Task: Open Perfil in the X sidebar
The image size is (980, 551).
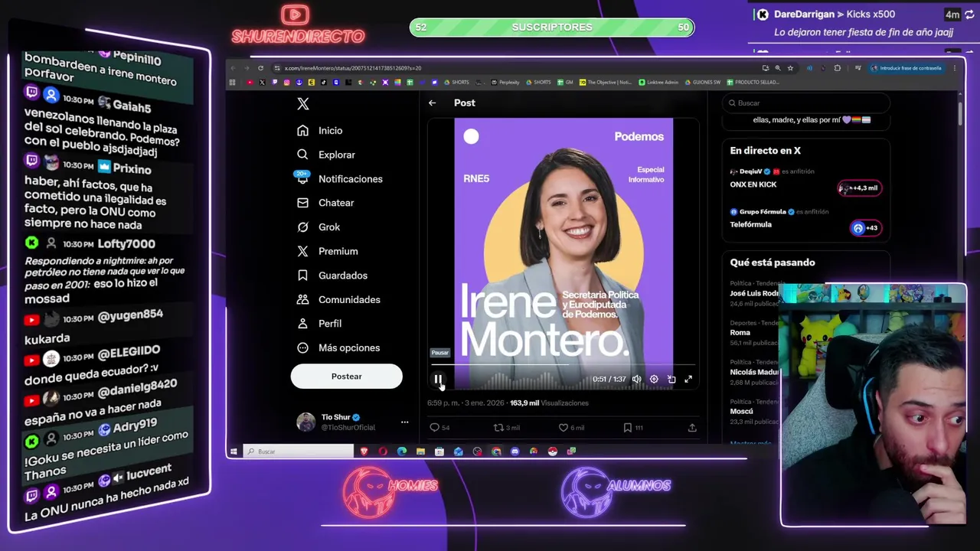Action: coord(320,324)
